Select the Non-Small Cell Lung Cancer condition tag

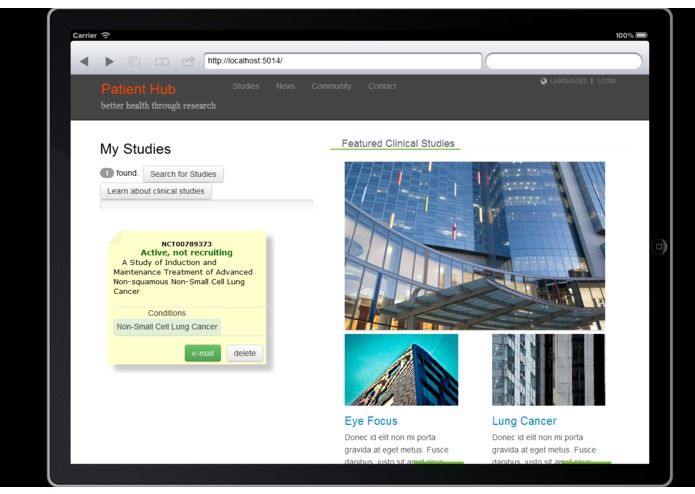click(167, 327)
